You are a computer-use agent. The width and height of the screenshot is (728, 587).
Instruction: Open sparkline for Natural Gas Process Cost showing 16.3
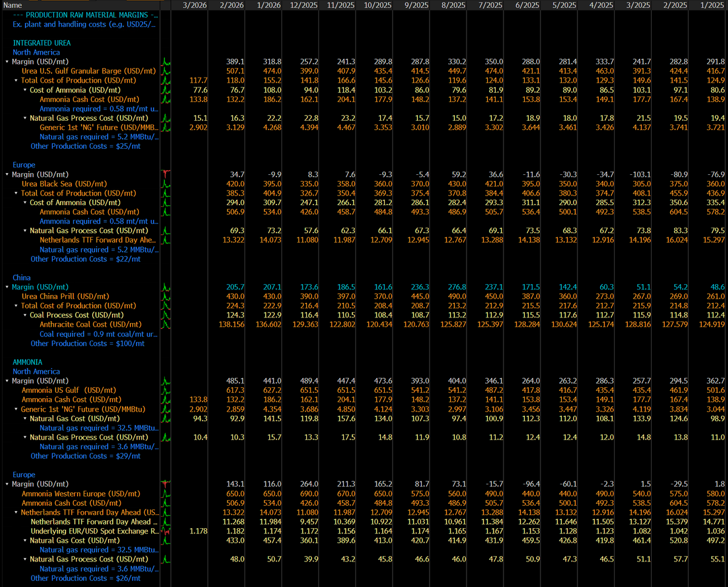coord(166,118)
